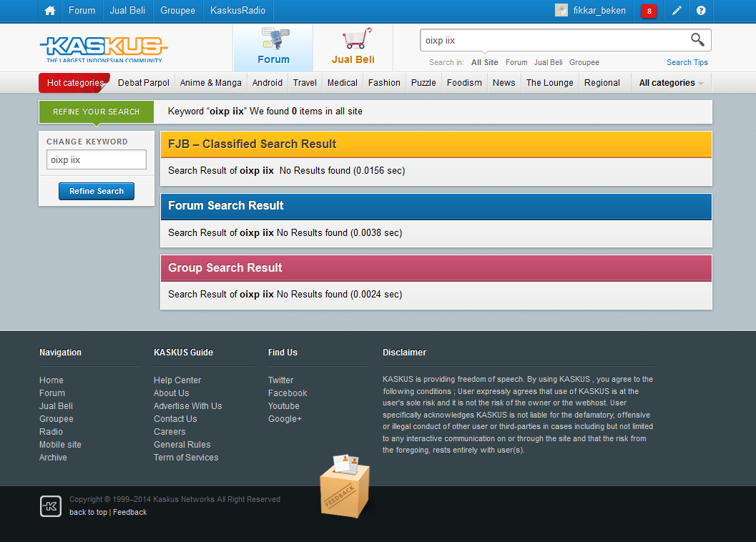Open the footer Home link
The width and height of the screenshot is (756, 542).
point(51,380)
